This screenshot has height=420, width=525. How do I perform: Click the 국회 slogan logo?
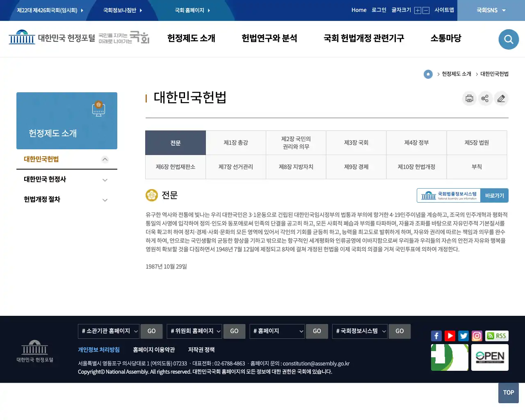tap(124, 38)
